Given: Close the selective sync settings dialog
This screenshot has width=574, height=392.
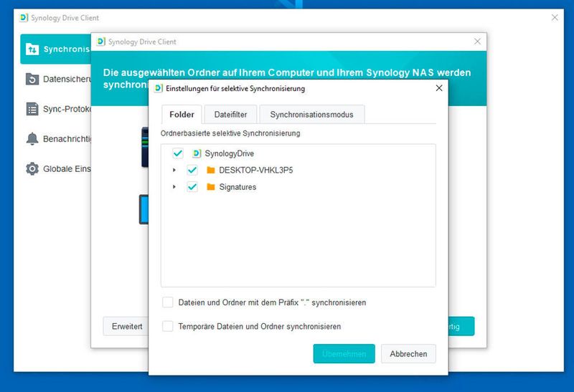Looking at the screenshot, I should coord(439,88).
